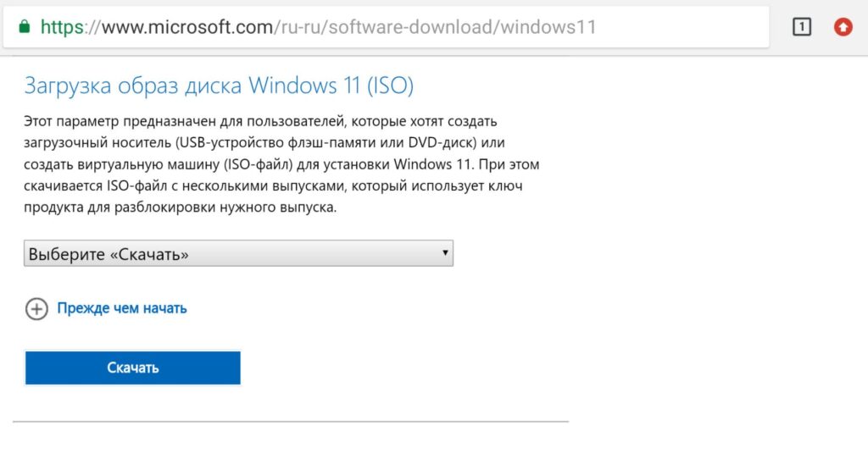Open the Выберите «Скачать» combo box

[238, 253]
